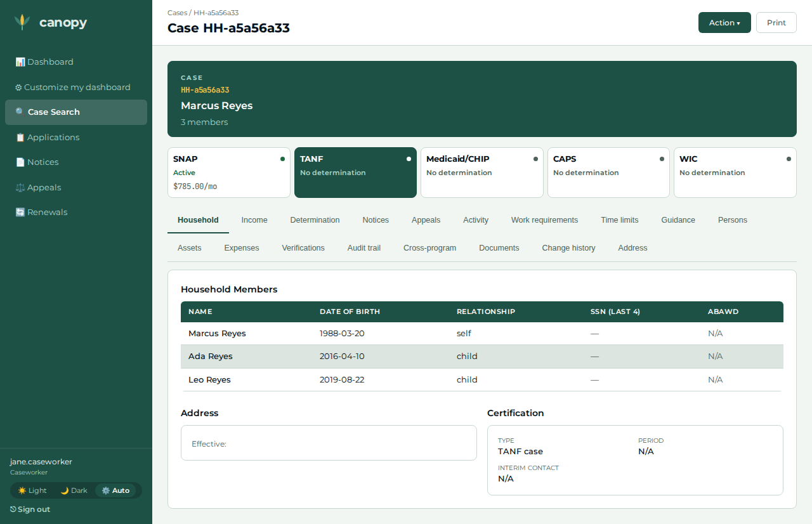Image resolution: width=812 pixels, height=524 pixels.
Task: Open Appeals in the sidebar
Action: click(x=76, y=188)
